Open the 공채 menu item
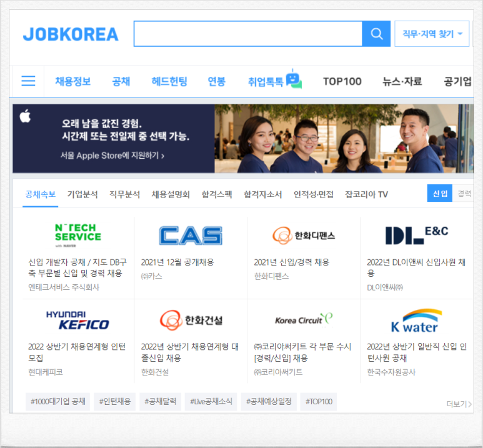This screenshot has width=483, height=448. point(121,81)
